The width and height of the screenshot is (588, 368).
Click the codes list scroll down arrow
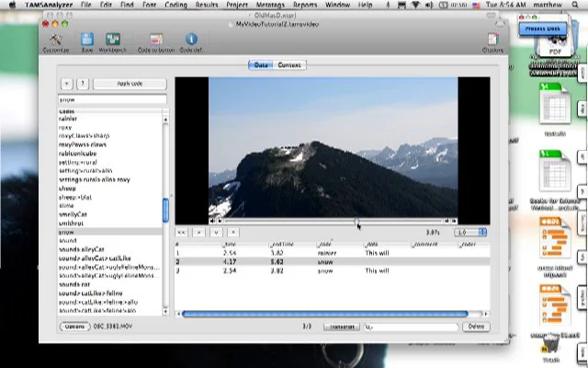[165, 311]
